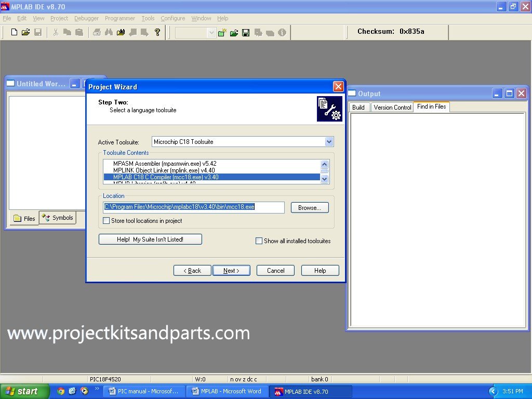Launch Chrome from the quick launch bar
This screenshot has height=399, width=532.
[x=61, y=391]
